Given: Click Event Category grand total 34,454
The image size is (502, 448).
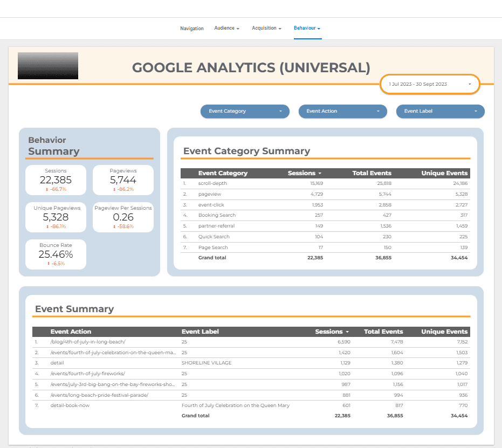Looking at the screenshot, I should 459,258.
